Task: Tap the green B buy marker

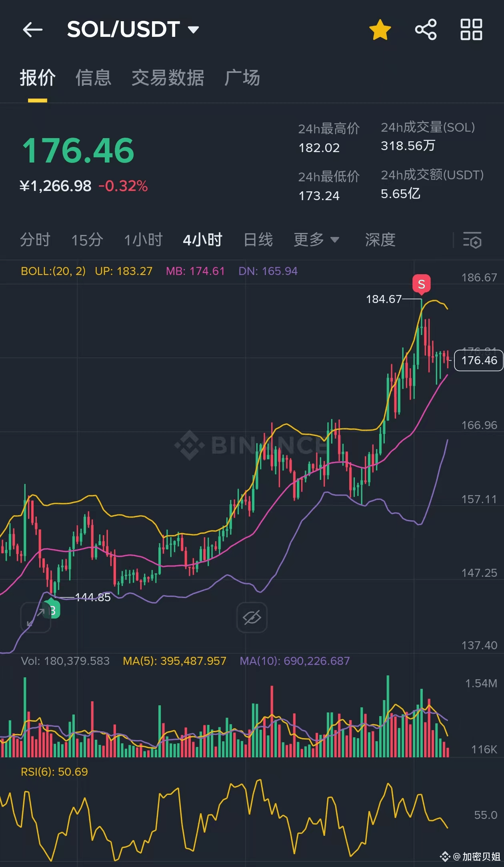Action: pyautogui.click(x=52, y=610)
